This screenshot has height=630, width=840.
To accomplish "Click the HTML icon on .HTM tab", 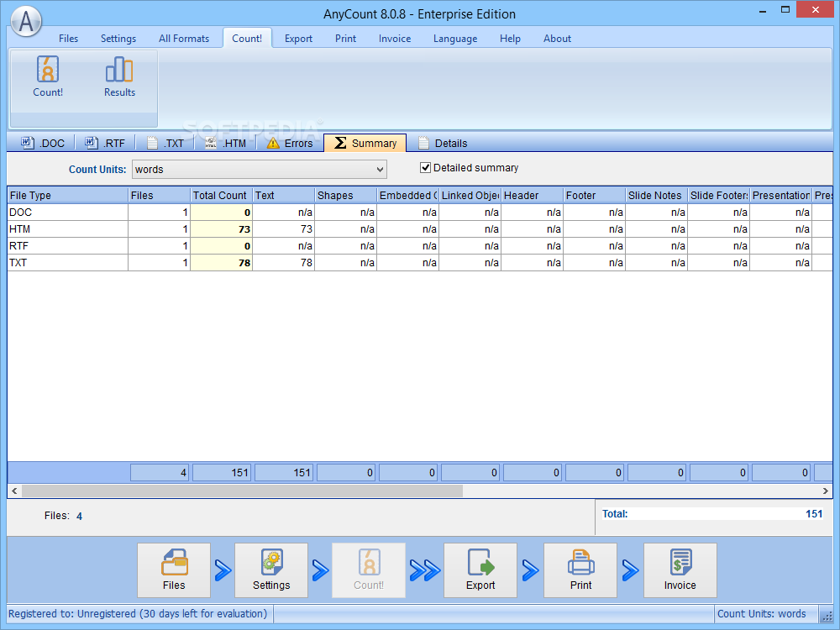I will [211, 143].
